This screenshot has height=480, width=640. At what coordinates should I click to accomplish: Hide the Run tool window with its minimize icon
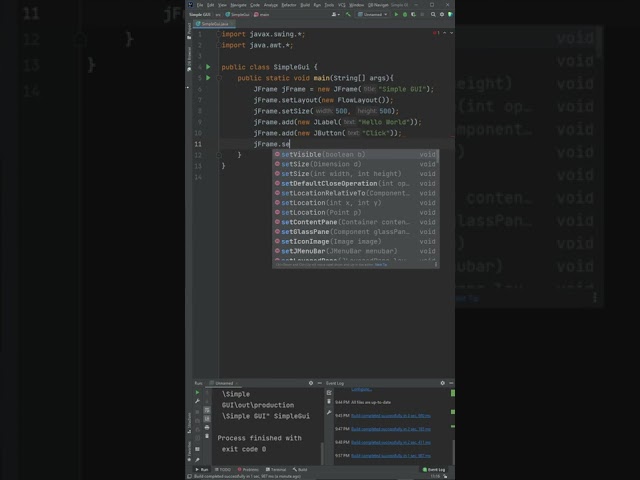pos(320,383)
